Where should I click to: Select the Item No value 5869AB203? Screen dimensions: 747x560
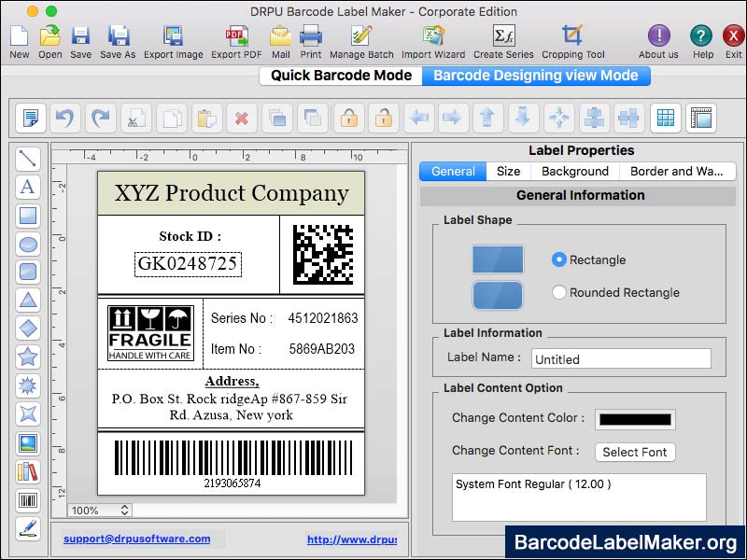coord(321,349)
